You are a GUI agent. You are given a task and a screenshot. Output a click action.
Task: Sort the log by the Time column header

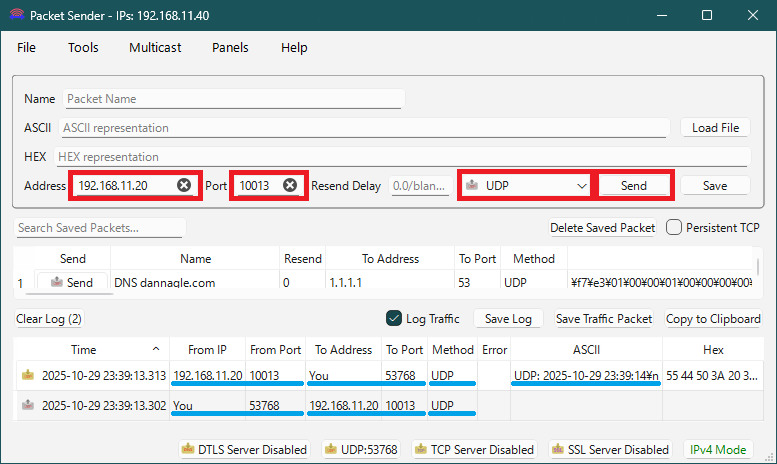(x=84, y=349)
